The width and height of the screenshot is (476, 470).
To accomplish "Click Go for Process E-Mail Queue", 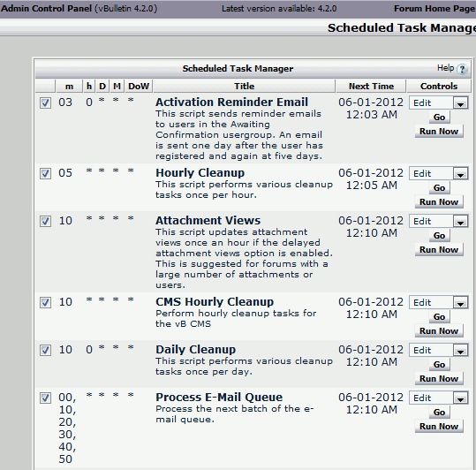I will click(x=439, y=412).
